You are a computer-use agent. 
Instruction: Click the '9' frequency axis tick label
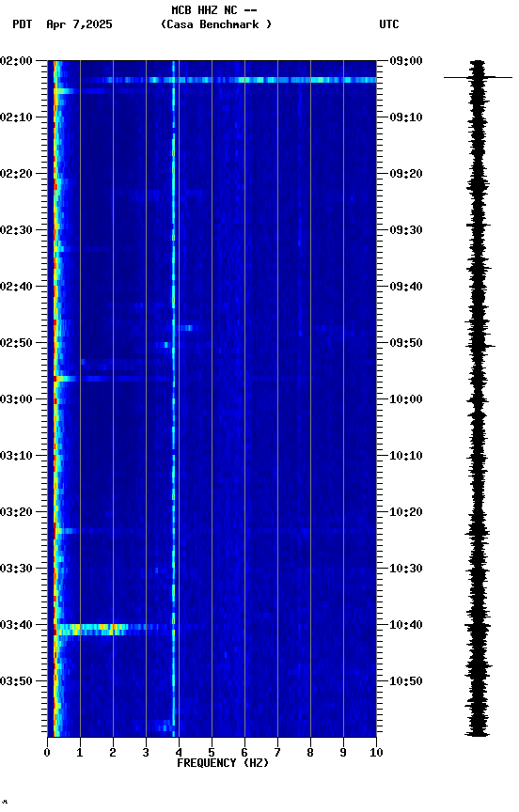pyautogui.click(x=343, y=753)
